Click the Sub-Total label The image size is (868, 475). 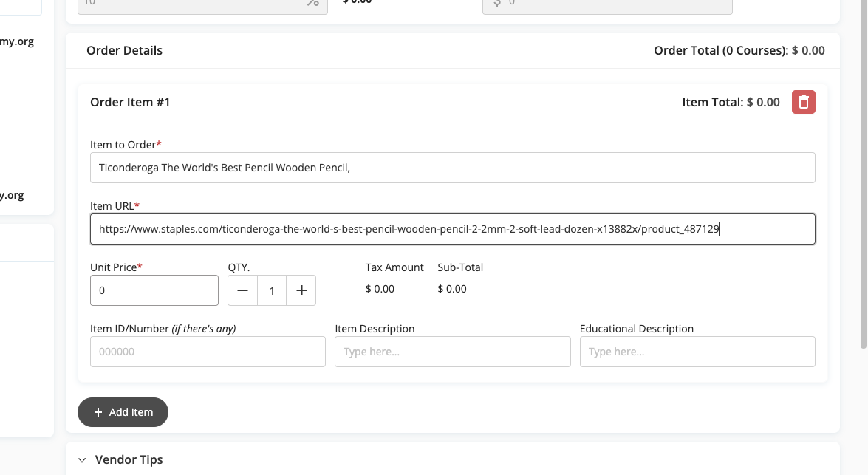tap(460, 267)
